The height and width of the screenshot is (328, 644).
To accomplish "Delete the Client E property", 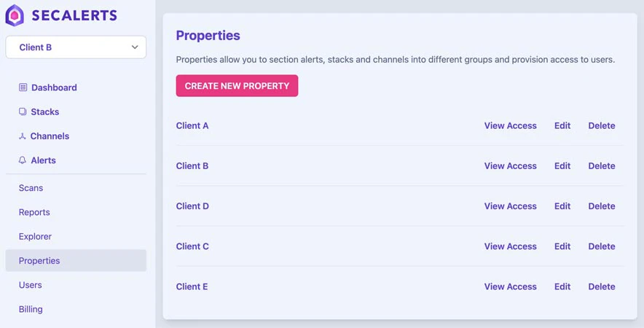I will [x=601, y=286].
